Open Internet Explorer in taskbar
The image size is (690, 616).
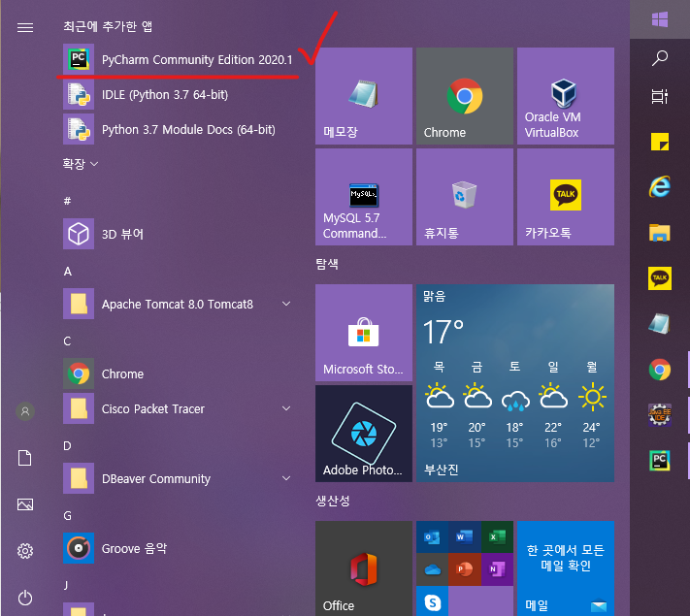660,186
